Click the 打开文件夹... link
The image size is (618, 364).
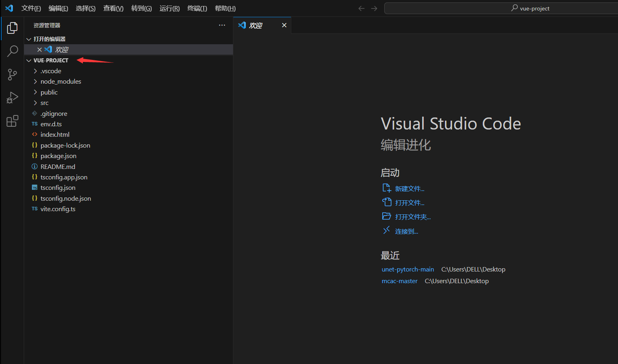click(413, 217)
